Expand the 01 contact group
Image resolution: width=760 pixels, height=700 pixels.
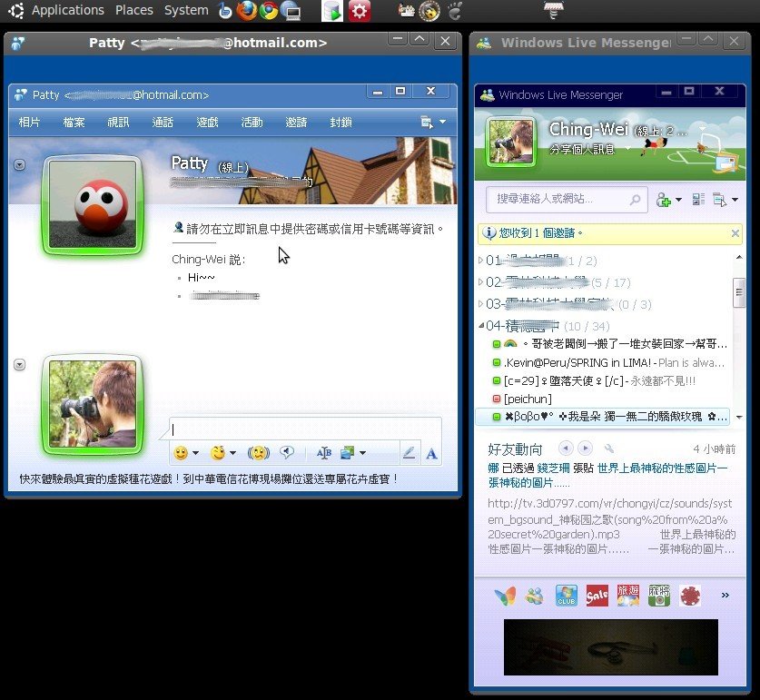(x=480, y=261)
